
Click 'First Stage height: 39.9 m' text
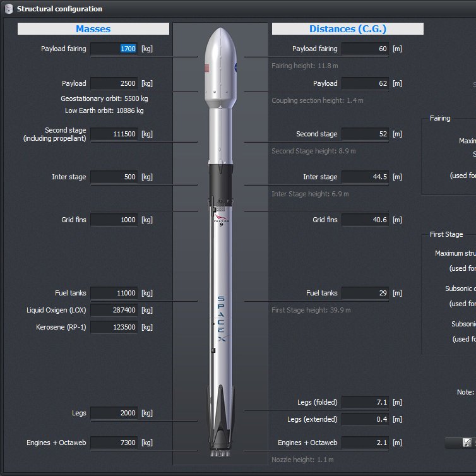pyautogui.click(x=311, y=310)
